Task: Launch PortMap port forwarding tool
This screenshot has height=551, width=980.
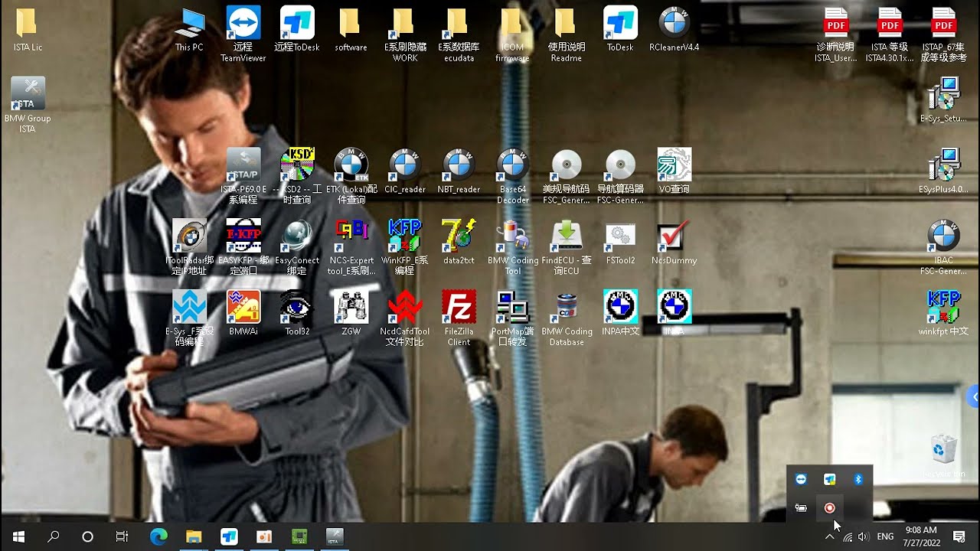Action: tap(513, 318)
